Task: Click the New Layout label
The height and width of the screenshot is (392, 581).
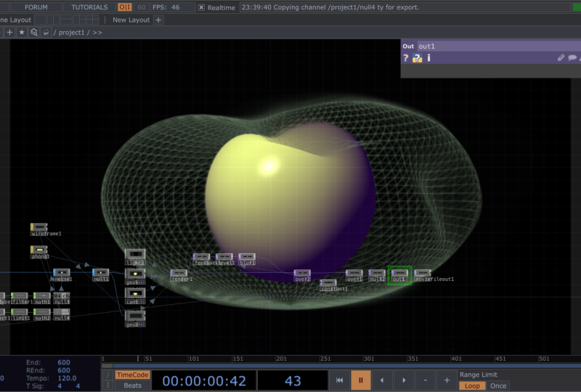Action: 131,20
